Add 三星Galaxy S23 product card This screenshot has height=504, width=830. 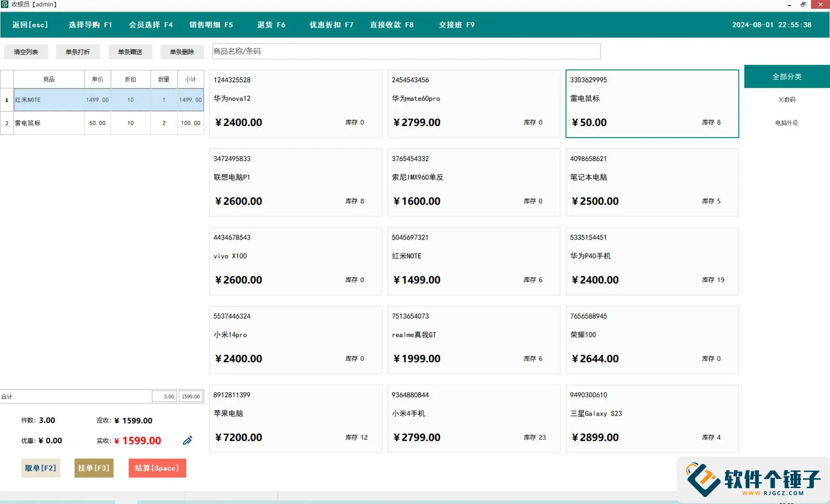652,419
